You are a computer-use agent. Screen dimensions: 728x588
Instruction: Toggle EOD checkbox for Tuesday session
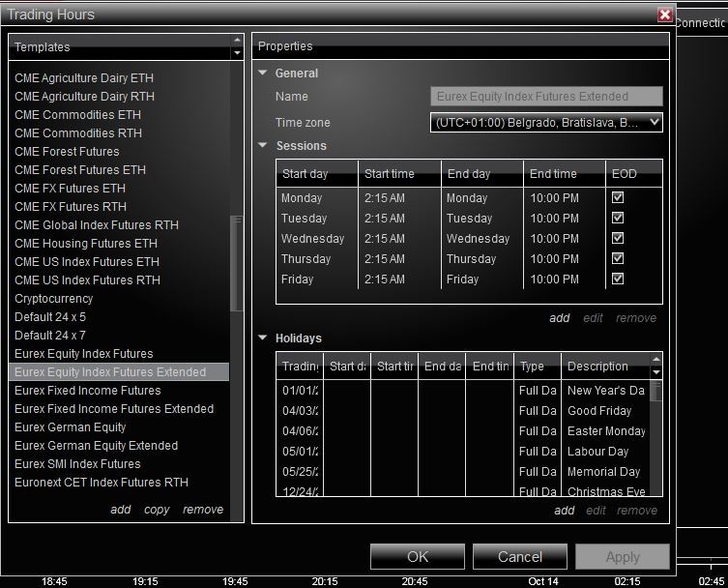click(x=618, y=218)
